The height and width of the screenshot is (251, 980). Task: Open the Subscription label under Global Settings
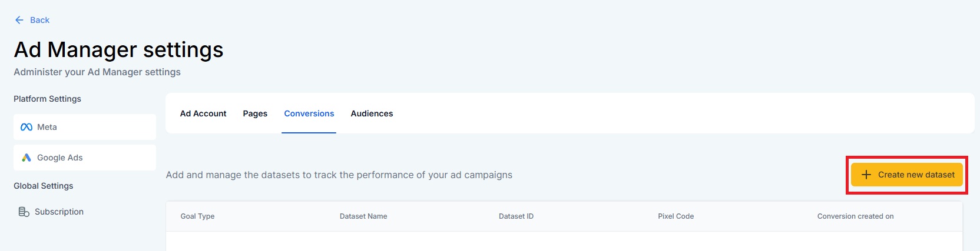(x=59, y=212)
